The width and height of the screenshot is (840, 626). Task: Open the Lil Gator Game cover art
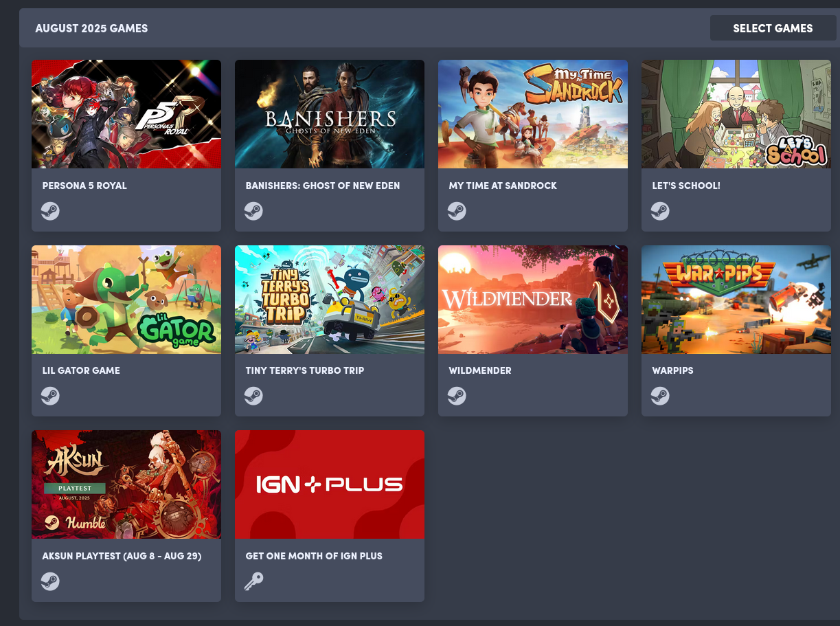126,300
